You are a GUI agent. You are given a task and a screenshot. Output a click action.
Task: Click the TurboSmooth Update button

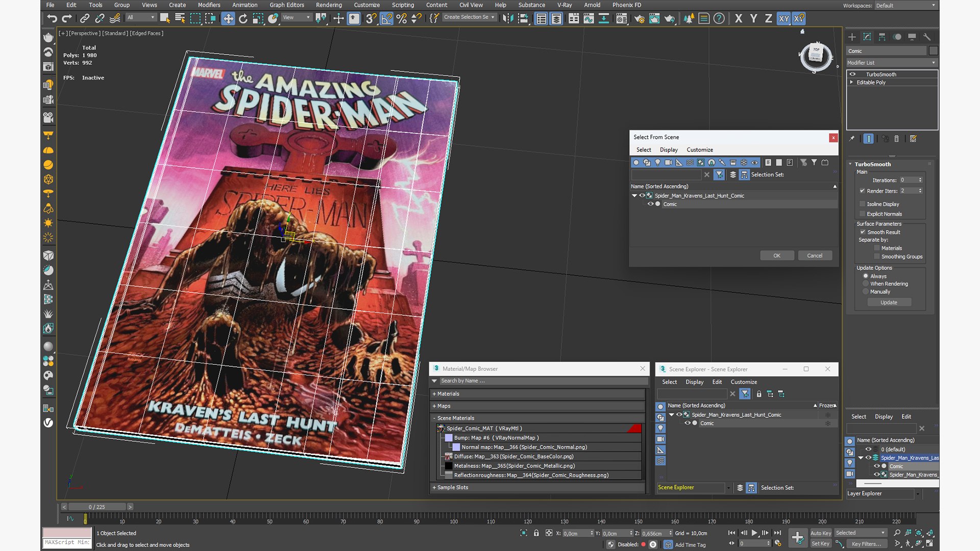click(x=889, y=303)
